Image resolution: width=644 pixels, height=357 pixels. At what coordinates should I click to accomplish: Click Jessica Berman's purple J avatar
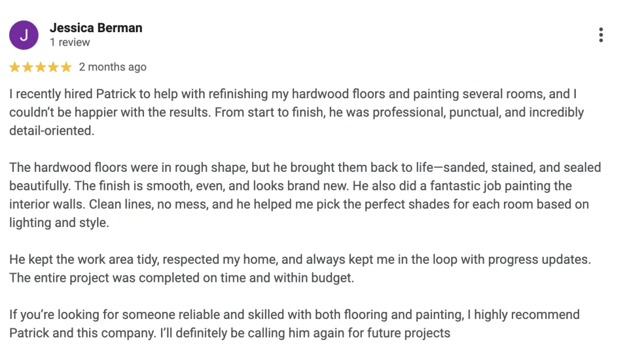(x=24, y=35)
